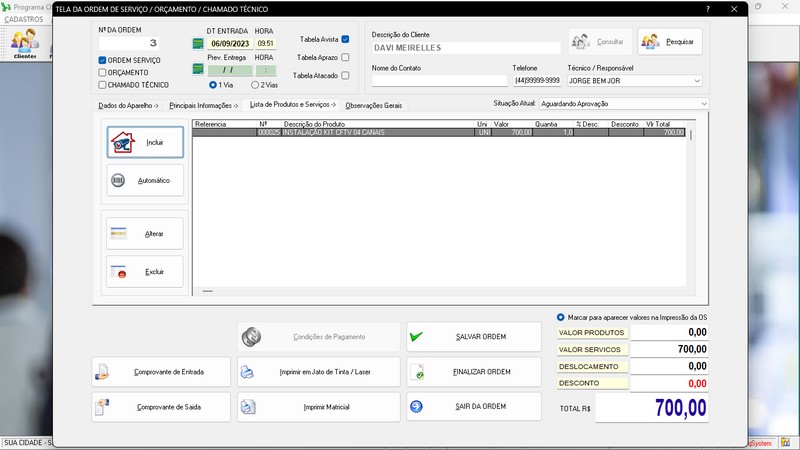Click the Automático barcode icon
Image resolution: width=800 pixels, height=450 pixels.
118,180
